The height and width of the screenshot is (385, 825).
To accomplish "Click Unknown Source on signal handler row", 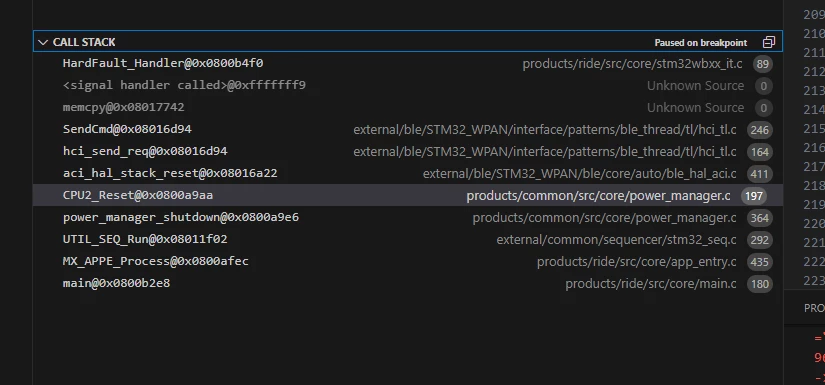I will (x=695, y=86).
